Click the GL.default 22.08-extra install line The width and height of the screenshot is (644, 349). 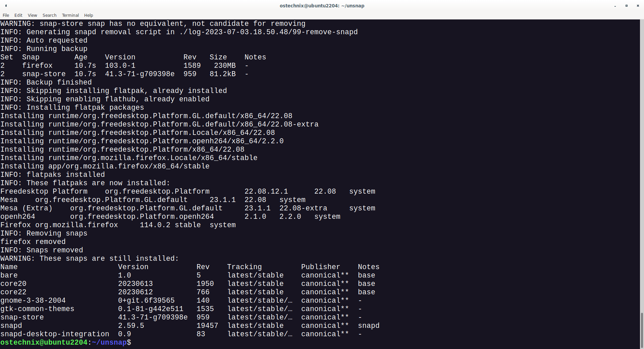click(x=159, y=124)
